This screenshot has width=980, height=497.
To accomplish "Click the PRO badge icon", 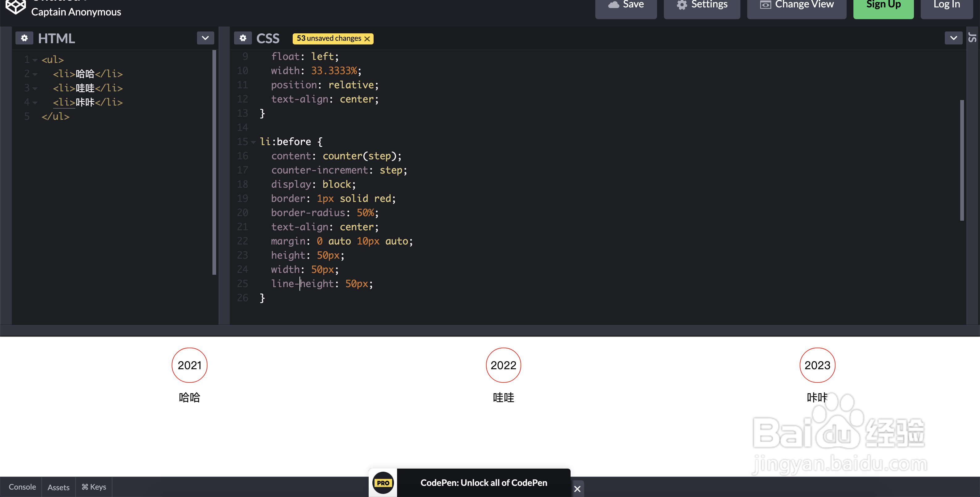I will click(x=383, y=482).
